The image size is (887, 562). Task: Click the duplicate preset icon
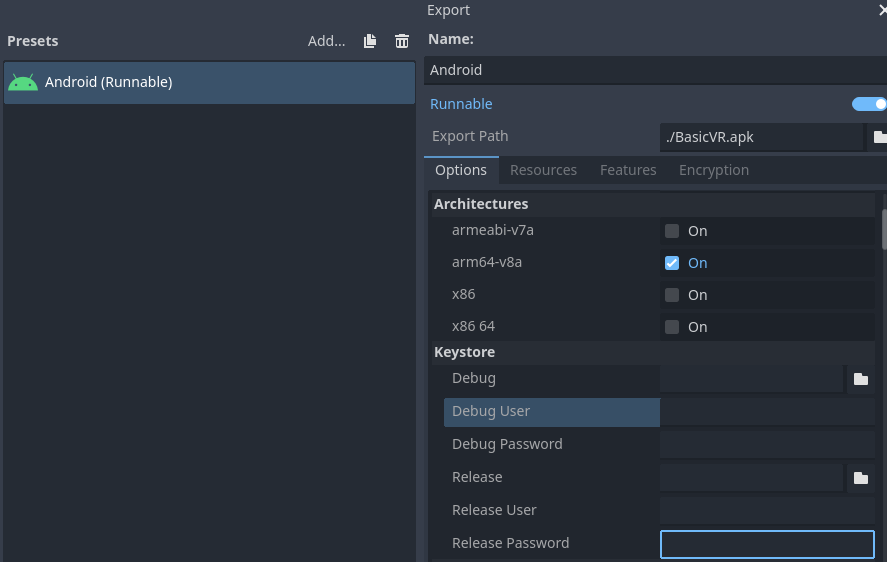pos(370,41)
